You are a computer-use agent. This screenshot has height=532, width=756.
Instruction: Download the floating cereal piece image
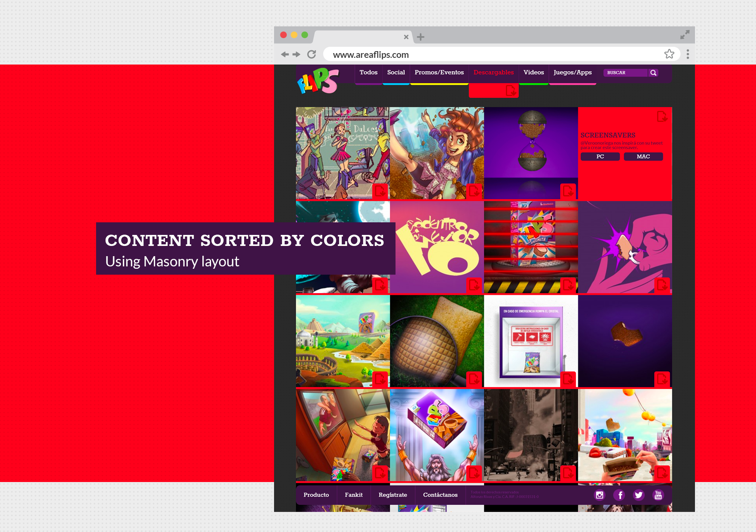(662, 379)
